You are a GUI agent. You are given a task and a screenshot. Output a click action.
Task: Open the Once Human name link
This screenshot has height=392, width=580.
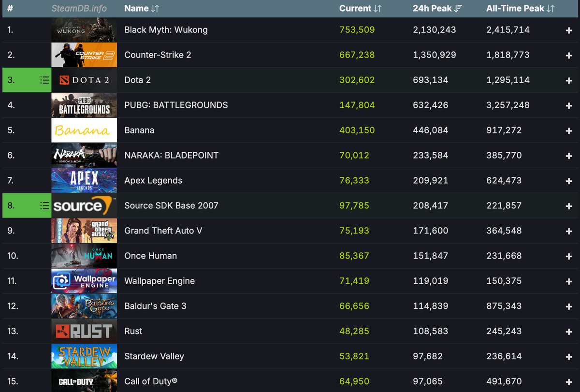point(151,256)
